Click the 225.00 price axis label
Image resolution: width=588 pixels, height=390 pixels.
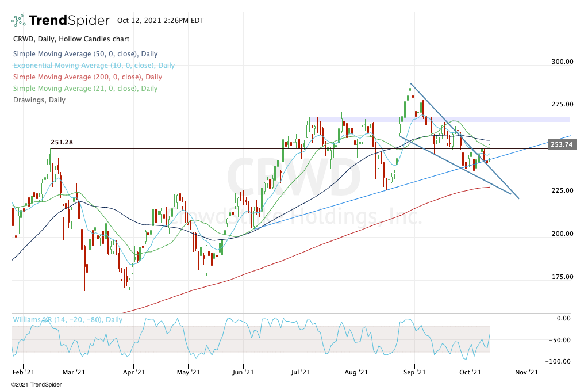coord(562,190)
